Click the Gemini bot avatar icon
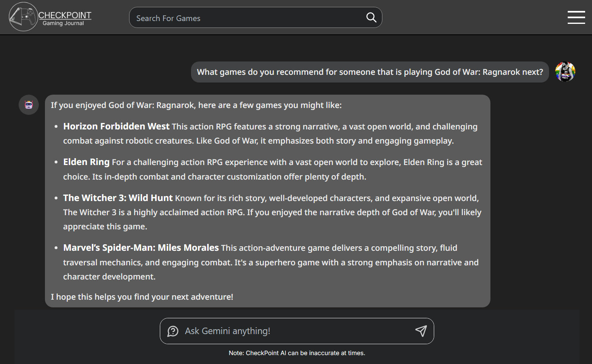The image size is (592, 364). [29, 105]
